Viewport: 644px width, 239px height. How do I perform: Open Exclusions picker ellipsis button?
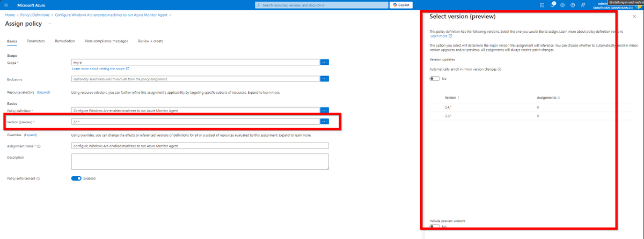(x=324, y=79)
